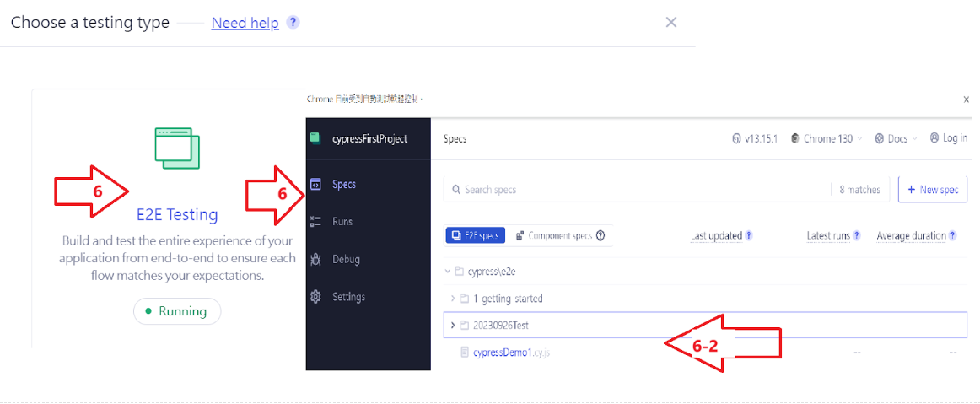Click the Log in button
This screenshot has height=404, width=980.
tap(948, 138)
